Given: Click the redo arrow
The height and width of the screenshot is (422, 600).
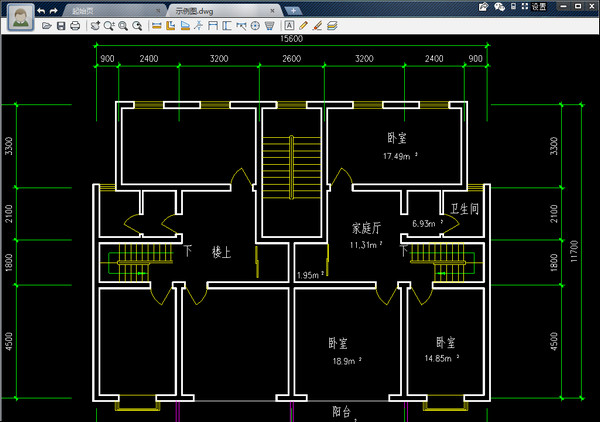Looking at the screenshot, I should 54,9.
